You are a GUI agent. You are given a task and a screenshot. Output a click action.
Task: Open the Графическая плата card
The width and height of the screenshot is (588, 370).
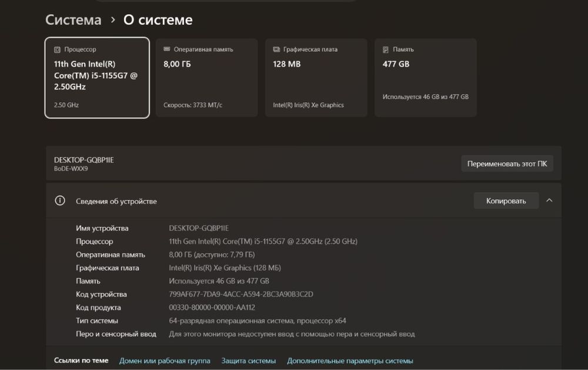(316, 78)
